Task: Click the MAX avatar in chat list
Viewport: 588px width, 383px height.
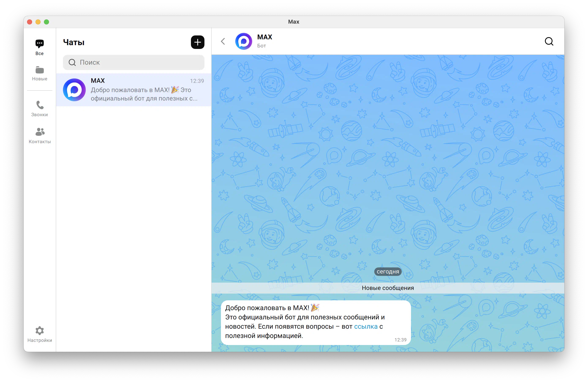Action: pyautogui.click(x=74, y=90)
